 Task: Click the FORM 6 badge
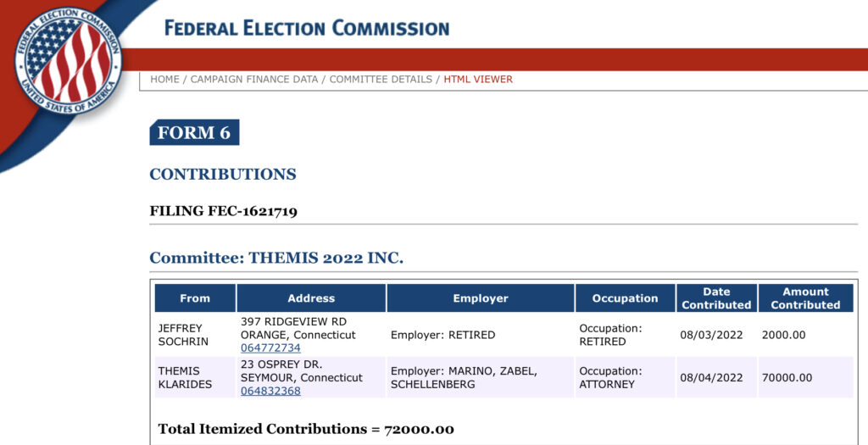194,133
